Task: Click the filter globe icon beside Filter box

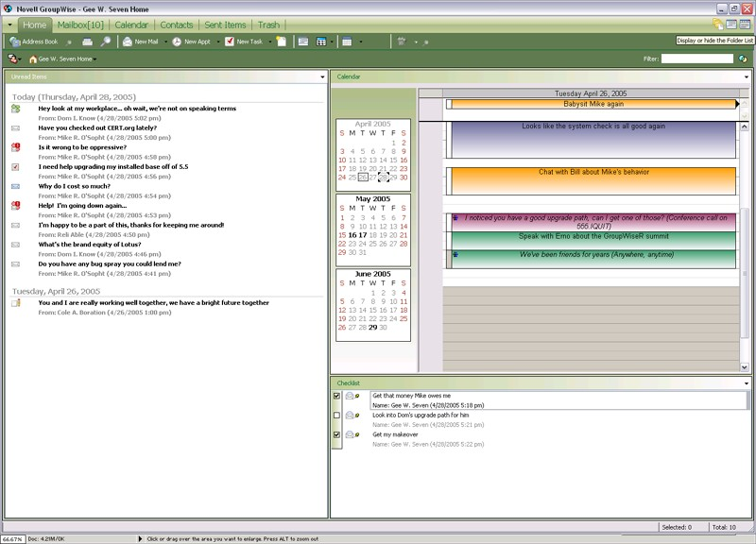Action: (x=743, y=59)
